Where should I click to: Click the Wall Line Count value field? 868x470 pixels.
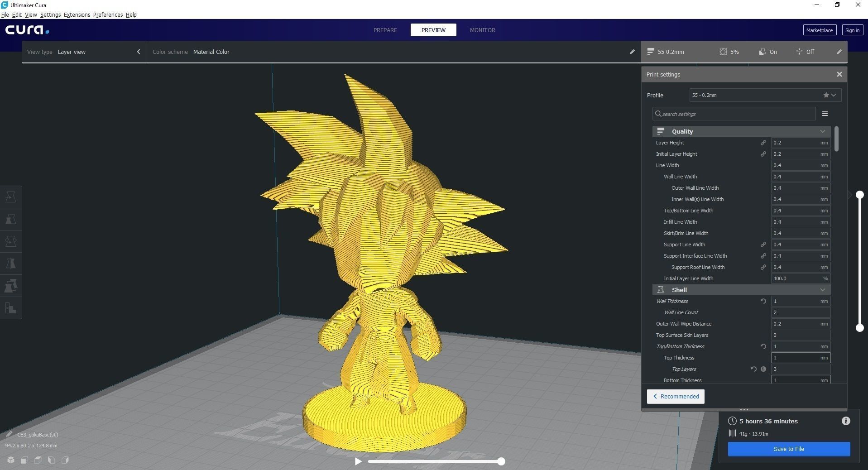click(x=801, y=312)
